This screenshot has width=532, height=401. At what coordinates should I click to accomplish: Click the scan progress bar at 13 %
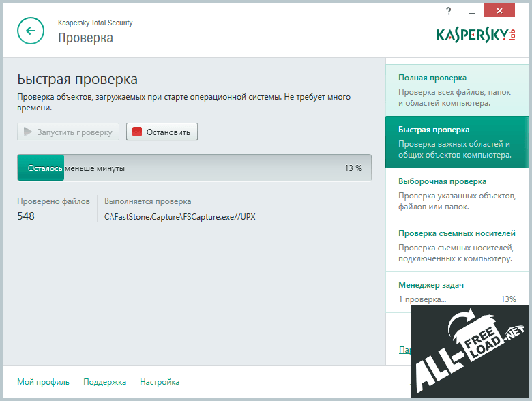[194, 168]
